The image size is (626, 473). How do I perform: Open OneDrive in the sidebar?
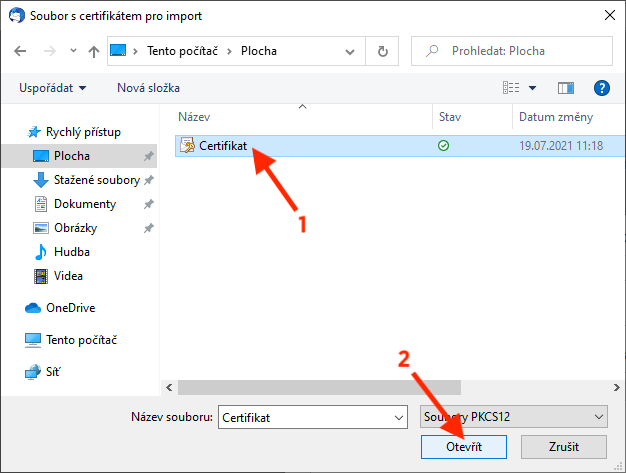(x=69, y=308)
